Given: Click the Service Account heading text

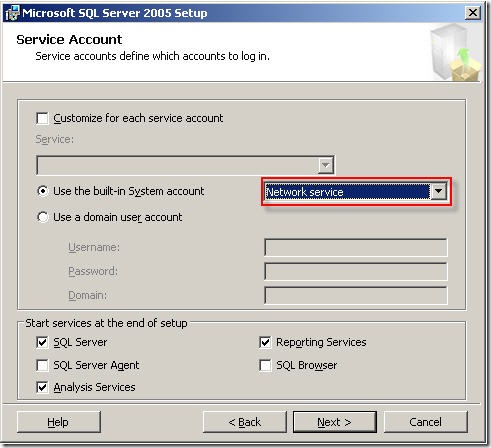Looking at the screenshot, I should [x=69, y=40].
